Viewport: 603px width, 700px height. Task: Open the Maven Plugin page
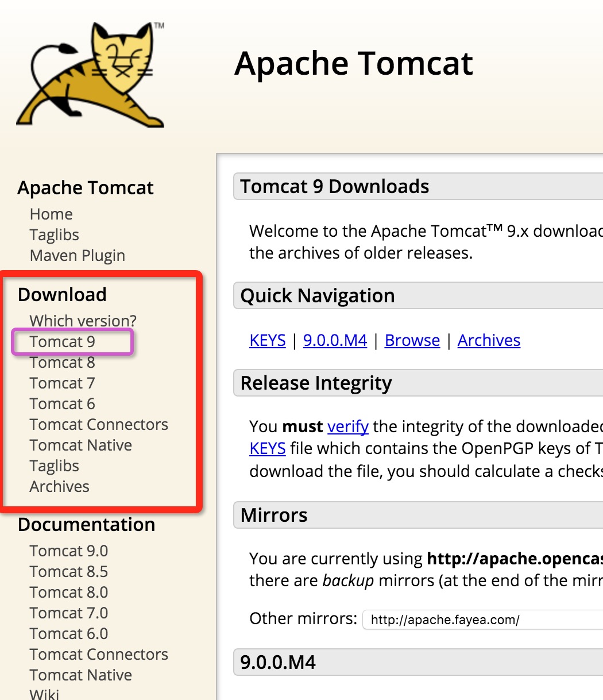(77, 256)
